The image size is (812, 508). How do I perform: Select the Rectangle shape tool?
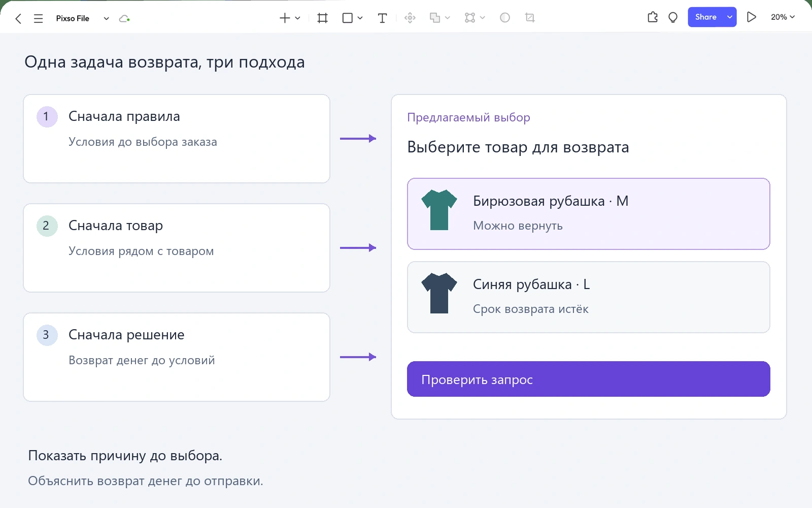348,18
